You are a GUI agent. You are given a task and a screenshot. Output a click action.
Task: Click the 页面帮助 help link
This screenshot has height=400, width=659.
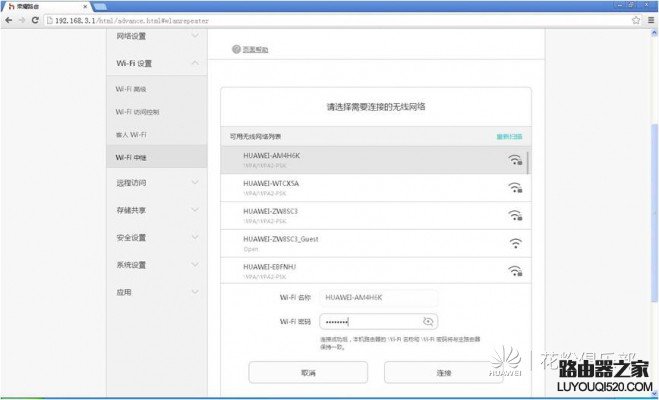tap(255, 50)
